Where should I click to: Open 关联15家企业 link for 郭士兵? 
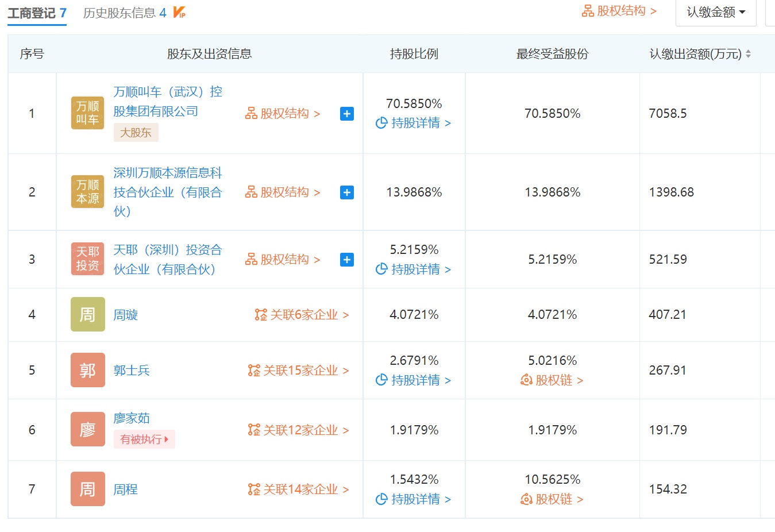click(x=298, y=371)
